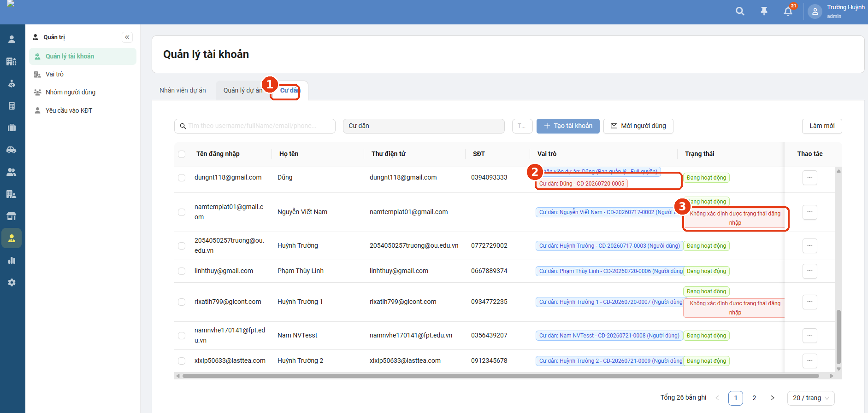Open the search icon in the top bar
This screenshot has width=868, height=413.
point(740,12)
